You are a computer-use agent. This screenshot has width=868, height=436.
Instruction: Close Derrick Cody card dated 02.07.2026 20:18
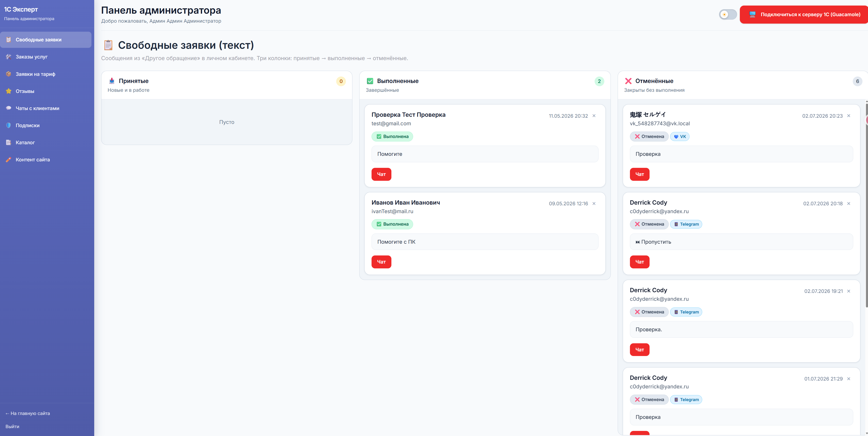(849, 203)
